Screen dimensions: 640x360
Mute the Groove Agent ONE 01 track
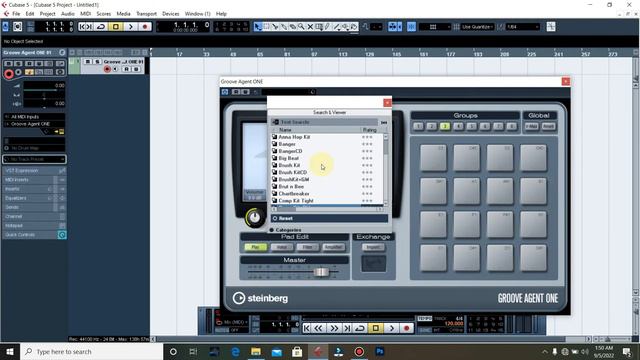coord(87,62)
